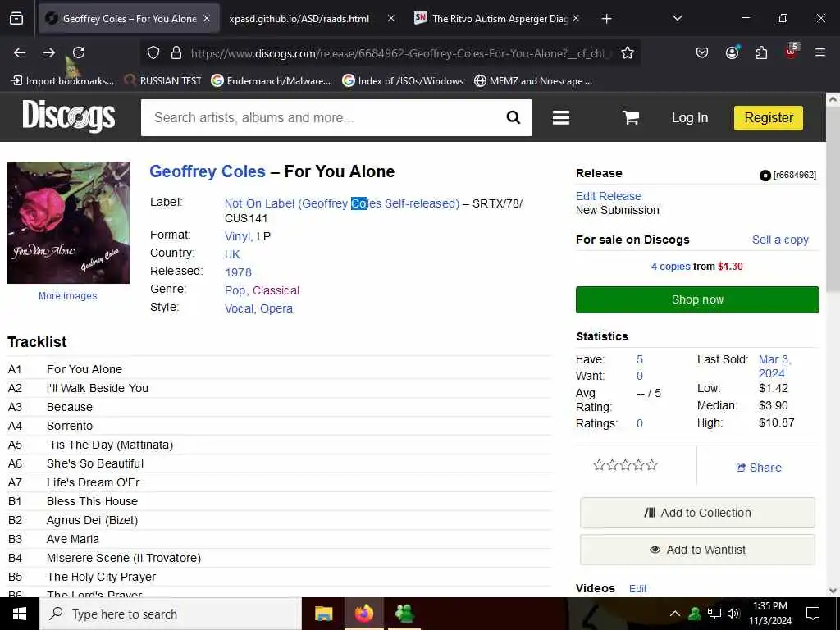Open the Index of /ISOs/Windows bookmark
The image size is (840, 630).
[403, 81]
